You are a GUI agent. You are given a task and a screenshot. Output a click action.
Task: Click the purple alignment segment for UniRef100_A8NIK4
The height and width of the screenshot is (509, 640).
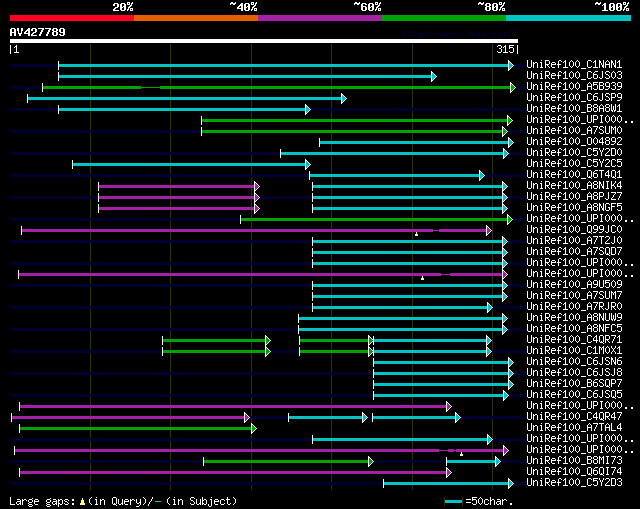179,187
